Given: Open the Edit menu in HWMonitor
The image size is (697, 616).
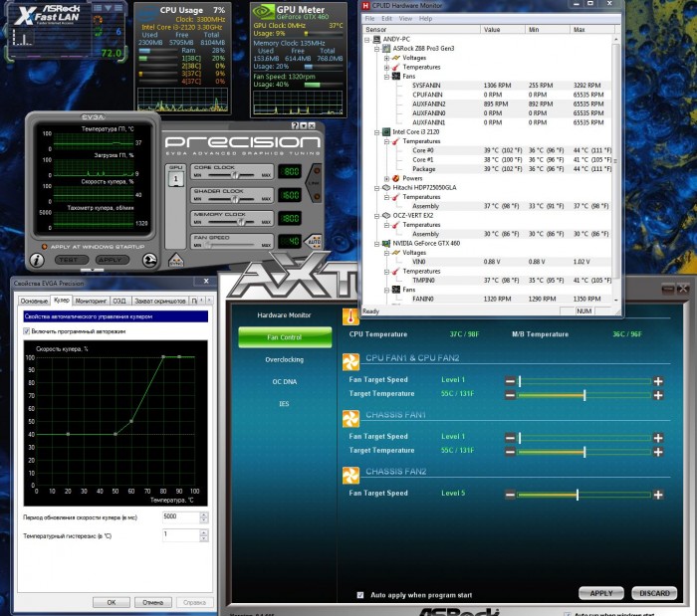Looking at the screenshot, I should (386, 19).
